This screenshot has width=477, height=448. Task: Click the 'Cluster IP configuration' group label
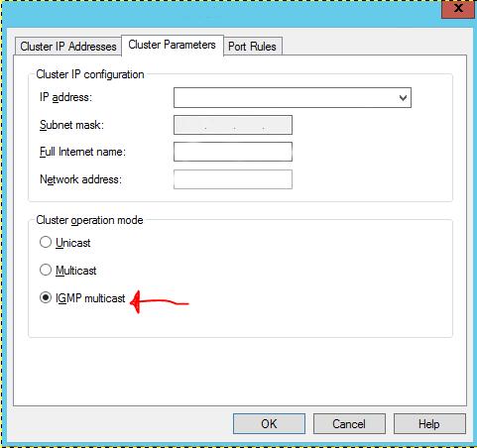pos(90,74)
